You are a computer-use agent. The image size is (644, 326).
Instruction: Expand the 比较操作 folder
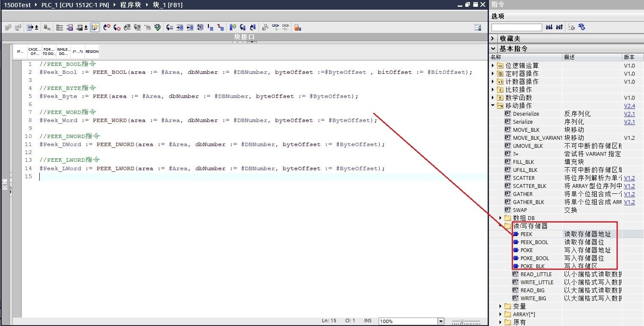[493, 90]
